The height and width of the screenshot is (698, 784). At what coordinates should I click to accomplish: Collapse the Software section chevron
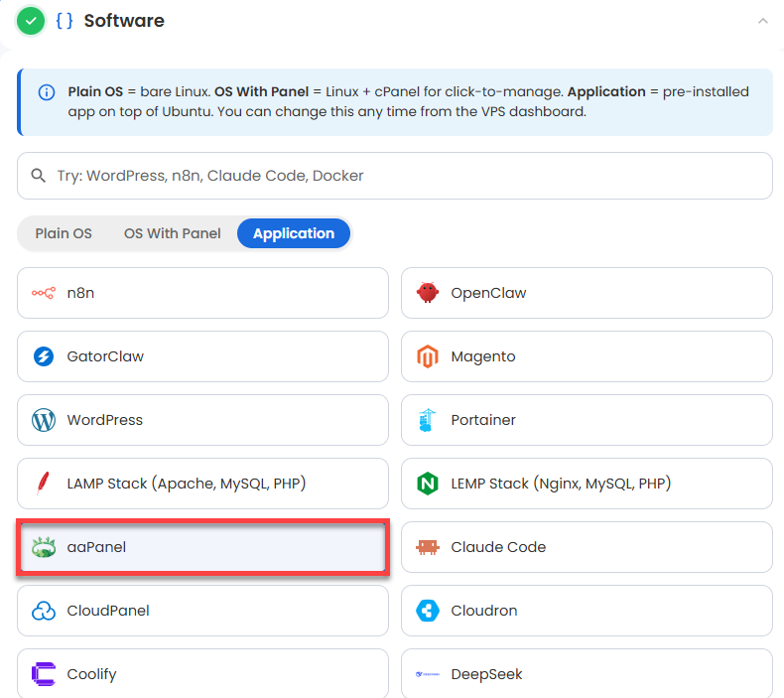click(x=762, y=21)
